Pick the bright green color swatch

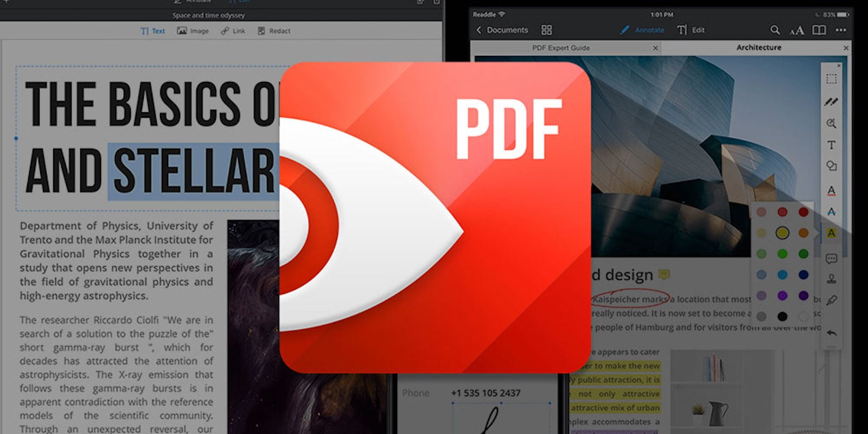782,254
